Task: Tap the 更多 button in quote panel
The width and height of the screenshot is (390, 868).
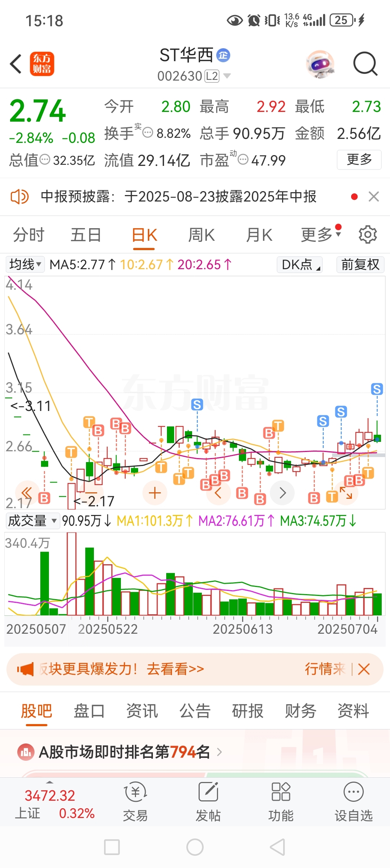Action: pyautogui.click(x=359, y=159)
